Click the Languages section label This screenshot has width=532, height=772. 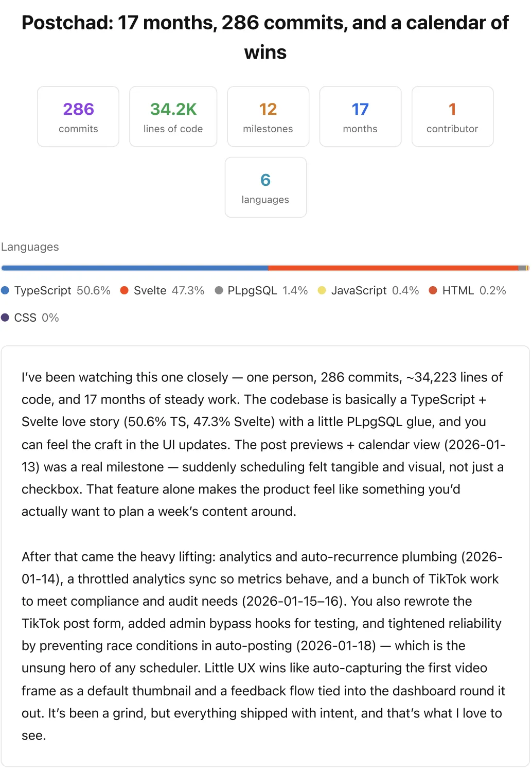click(x=30, y=247)
